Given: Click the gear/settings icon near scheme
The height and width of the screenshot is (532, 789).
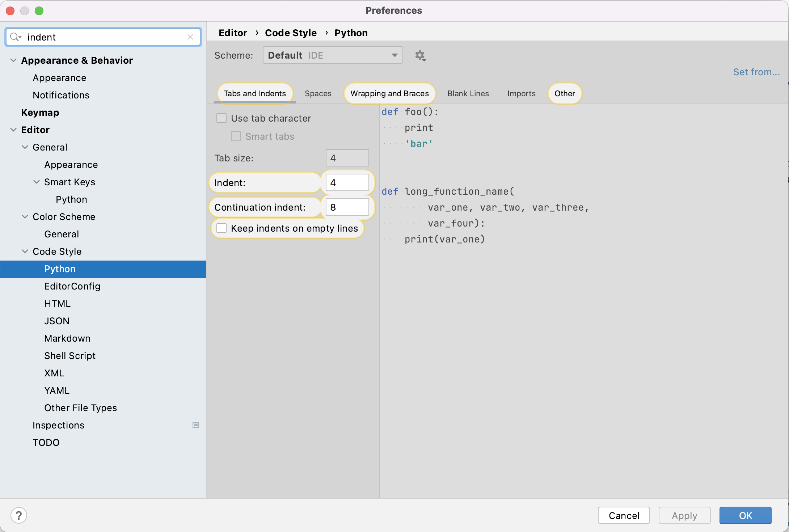Looking at the screenshot, I should click(x=420, y=55).
